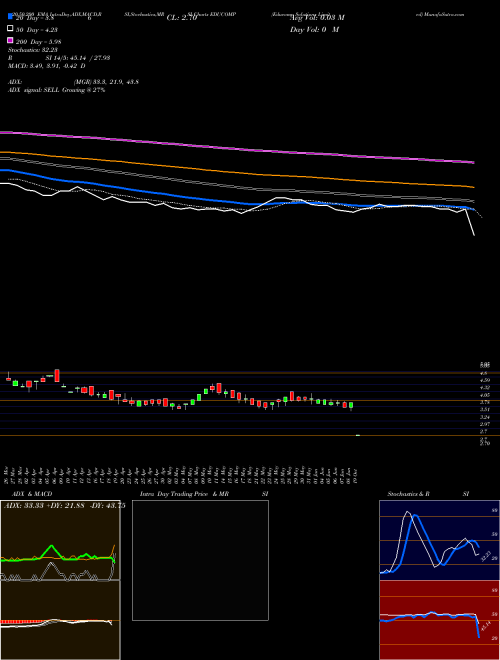Click the blue Stochastics mini chart
This screenshot has height=660, width=500.
point(439,540)
